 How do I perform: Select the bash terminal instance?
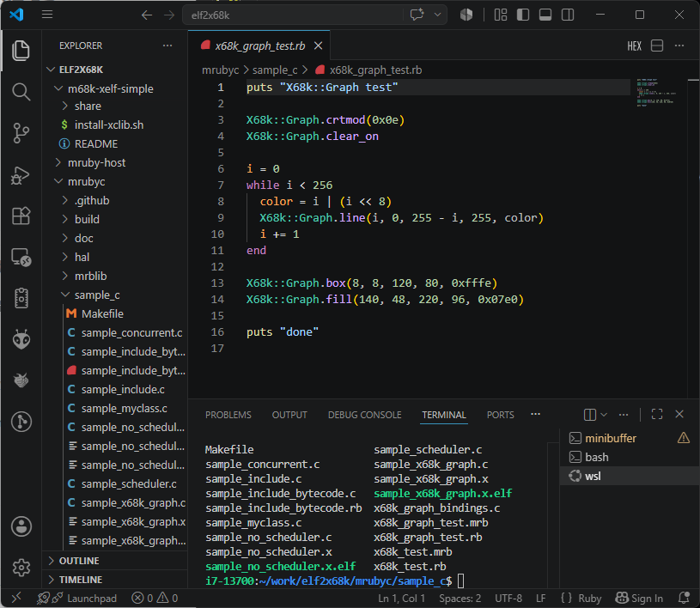(630, 457)
